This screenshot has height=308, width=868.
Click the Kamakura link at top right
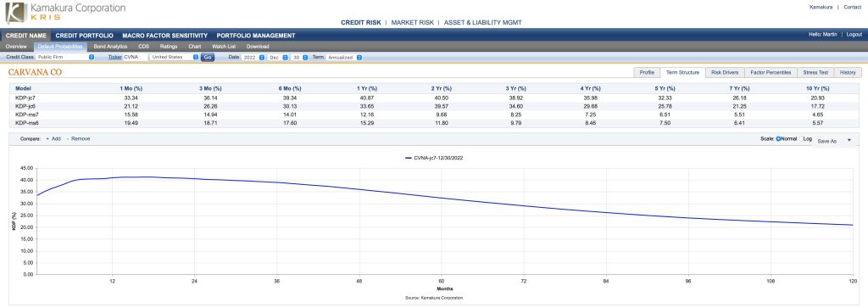(x=821, y=7)
